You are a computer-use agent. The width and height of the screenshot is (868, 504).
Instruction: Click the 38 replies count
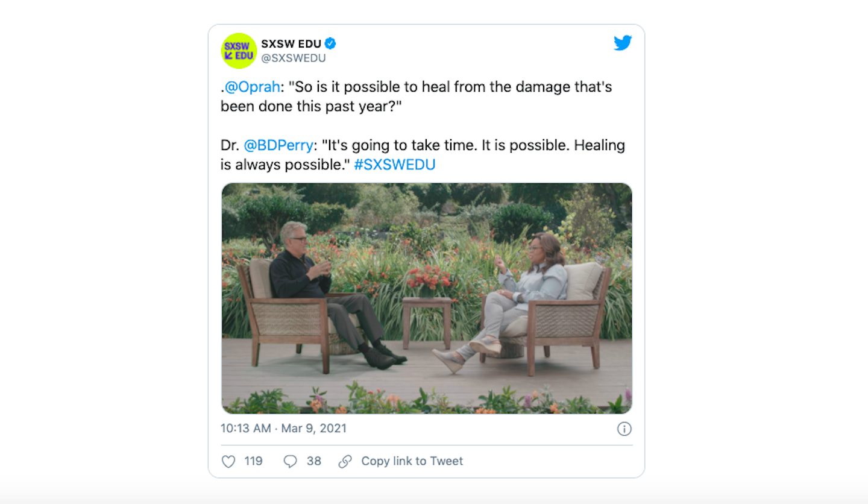[x=313, y=461]
